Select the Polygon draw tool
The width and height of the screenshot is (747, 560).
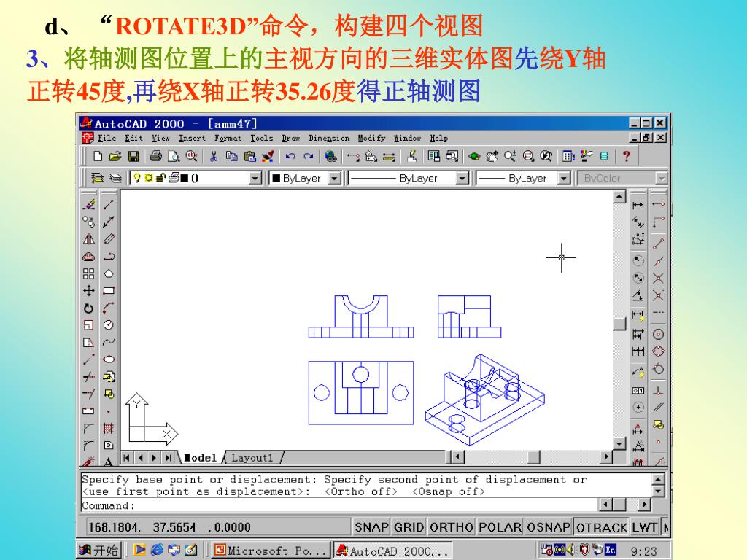pos(109,274)
